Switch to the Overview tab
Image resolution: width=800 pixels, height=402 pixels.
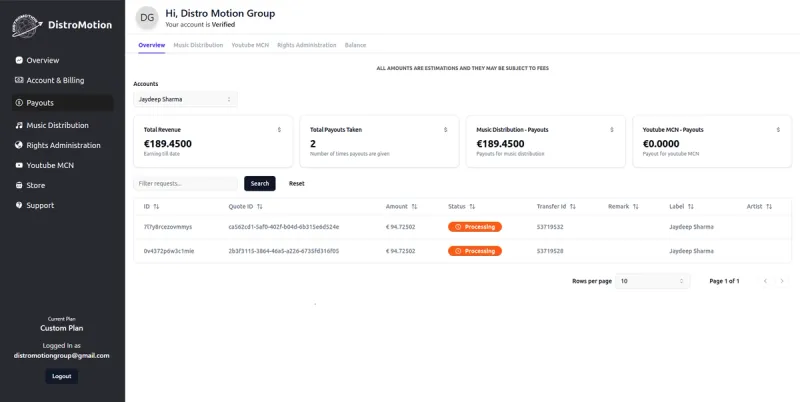pyautogui.click(x=152, y=45)
